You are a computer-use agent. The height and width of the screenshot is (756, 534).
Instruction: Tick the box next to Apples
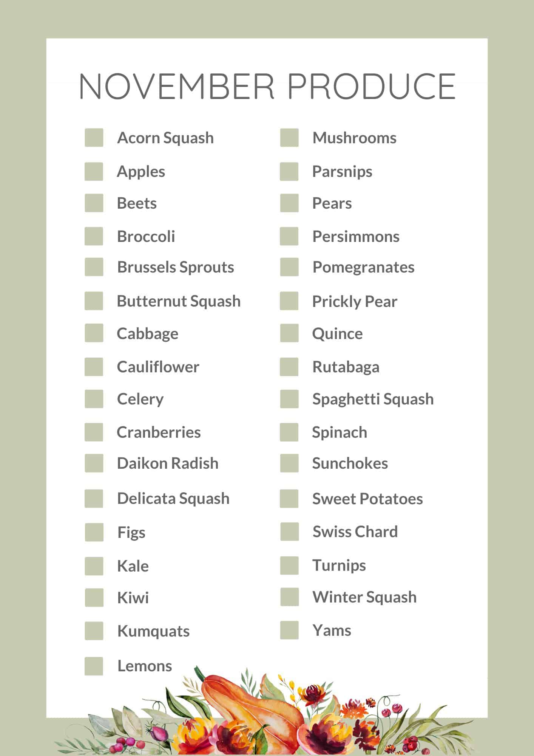[x=94, y=172]
